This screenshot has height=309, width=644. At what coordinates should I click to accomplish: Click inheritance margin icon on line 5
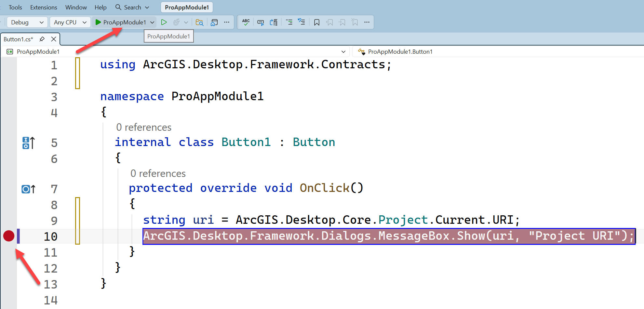28,143
